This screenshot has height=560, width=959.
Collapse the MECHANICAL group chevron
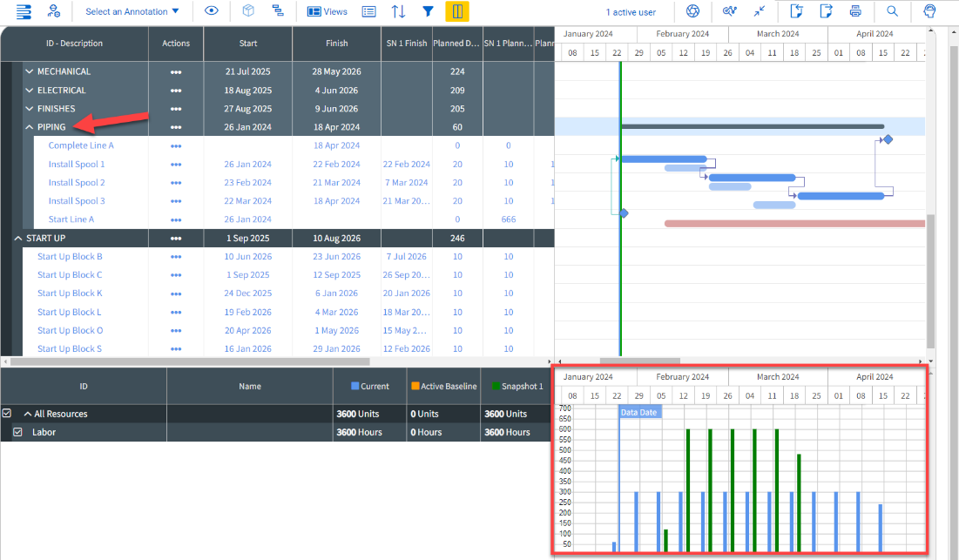coord(29,71)
